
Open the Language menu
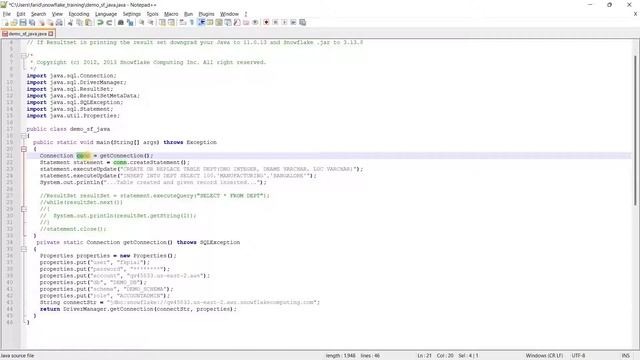click(106, 14)
